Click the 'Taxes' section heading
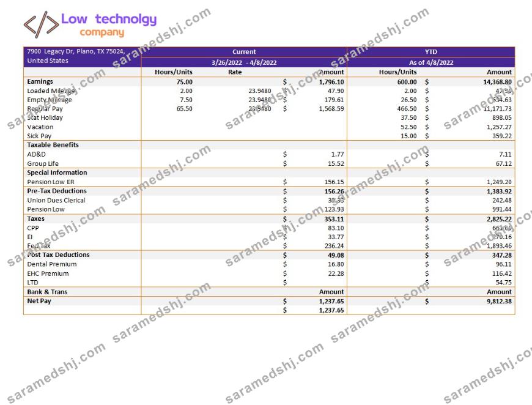 pyautogui.click(x=35, y=218)
